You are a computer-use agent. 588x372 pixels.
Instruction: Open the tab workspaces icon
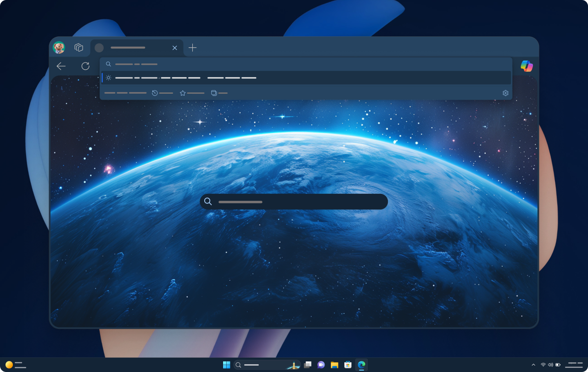[x=78, y=47]
